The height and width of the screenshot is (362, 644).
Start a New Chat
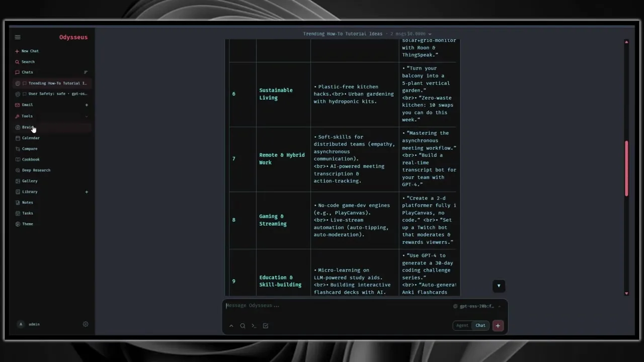30,51
